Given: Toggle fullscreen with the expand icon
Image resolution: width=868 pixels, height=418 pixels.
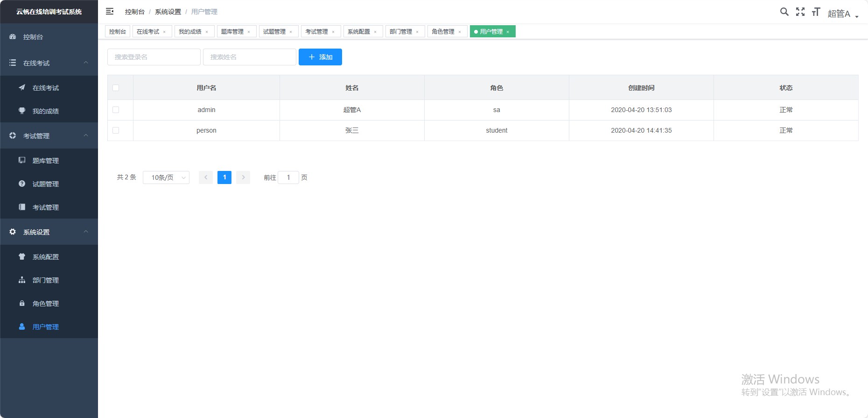Looking at the screenshot, I should pos(800,12).
